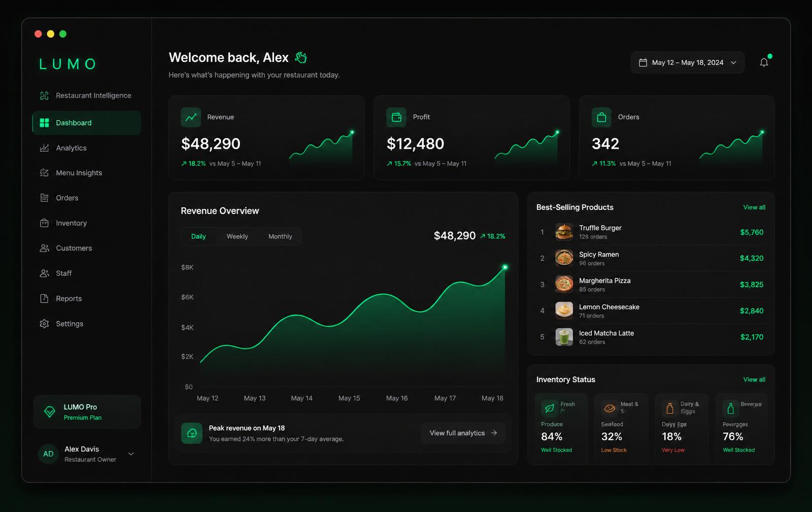812x512 pixels.
Task: Click the Iced Matcha Latte thumbnail
Action: point(564,337)
